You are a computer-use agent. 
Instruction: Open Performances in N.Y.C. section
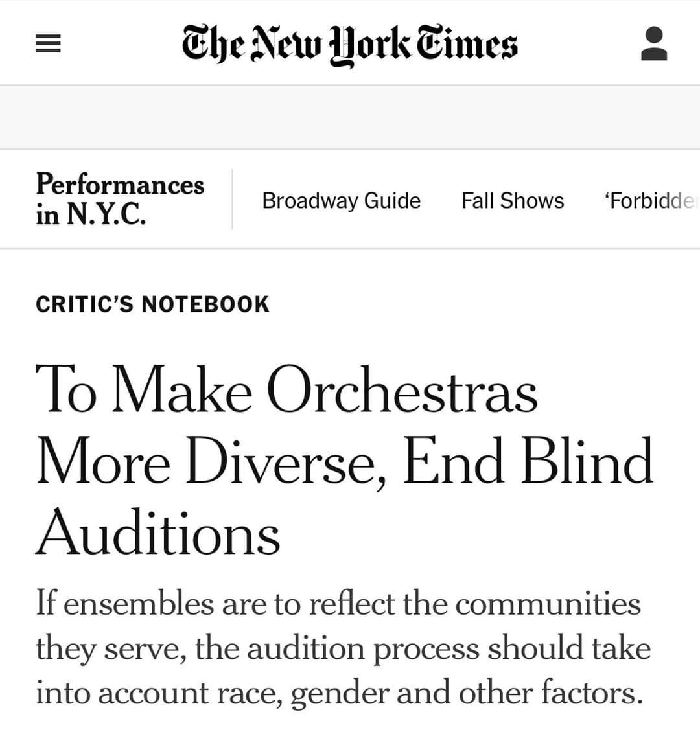click(119, 199)
